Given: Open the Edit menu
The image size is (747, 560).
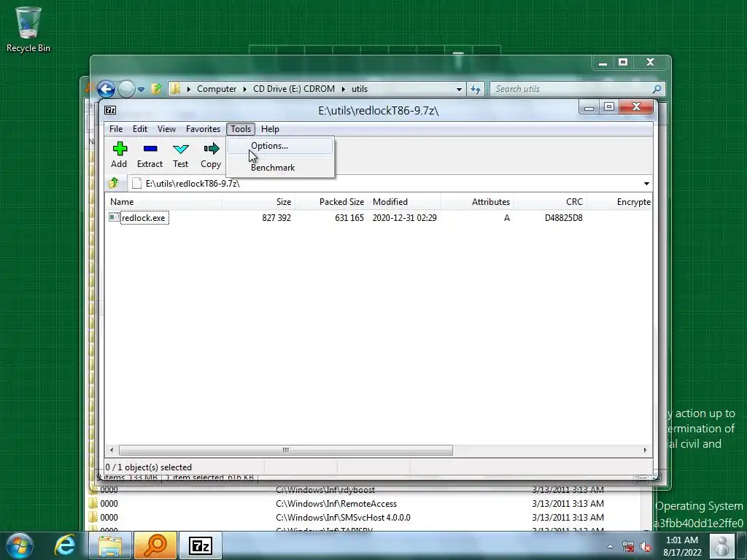Looking at the screenshot, I should (140, 129).
